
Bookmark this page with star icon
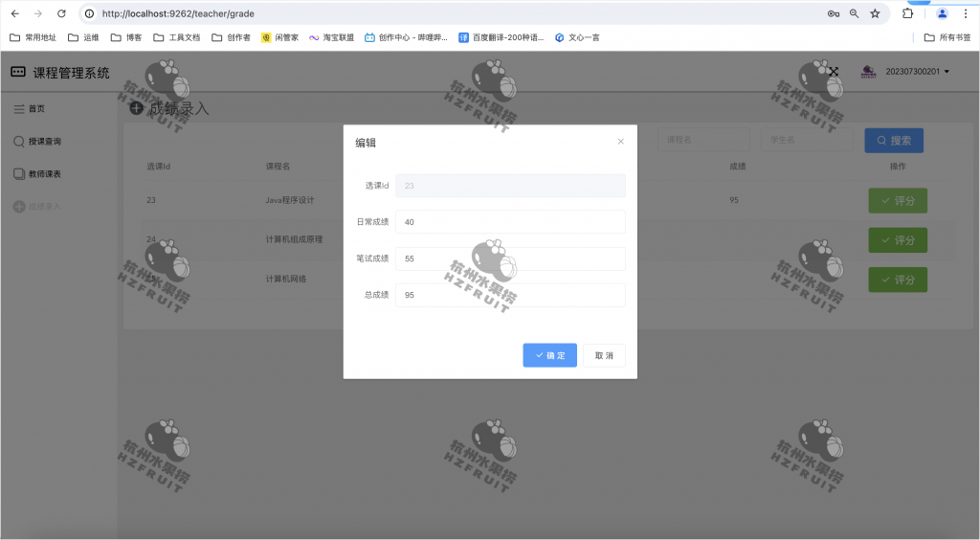(x=875, y=13)
